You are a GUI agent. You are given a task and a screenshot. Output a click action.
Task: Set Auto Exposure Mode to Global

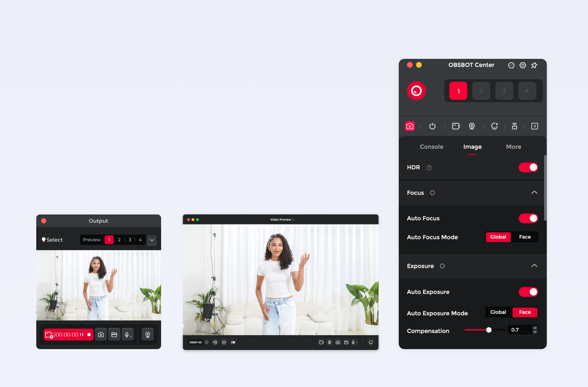[498, 312]
